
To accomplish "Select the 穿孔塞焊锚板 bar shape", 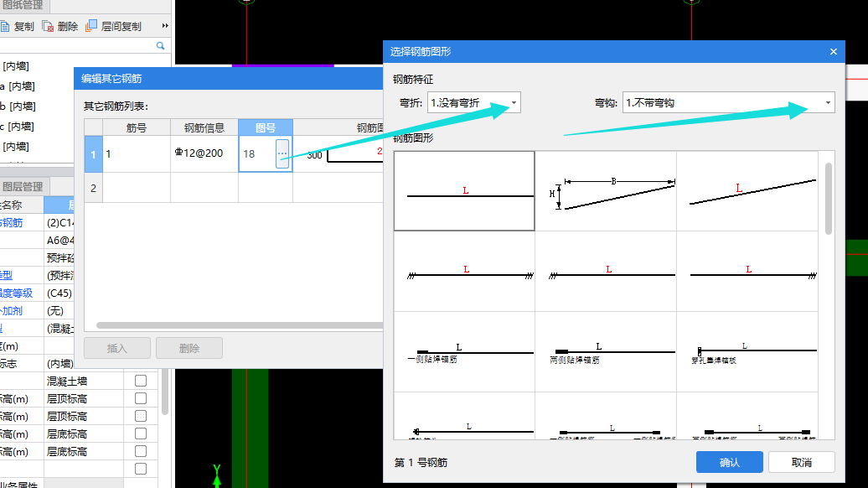I will pos(747,351).
